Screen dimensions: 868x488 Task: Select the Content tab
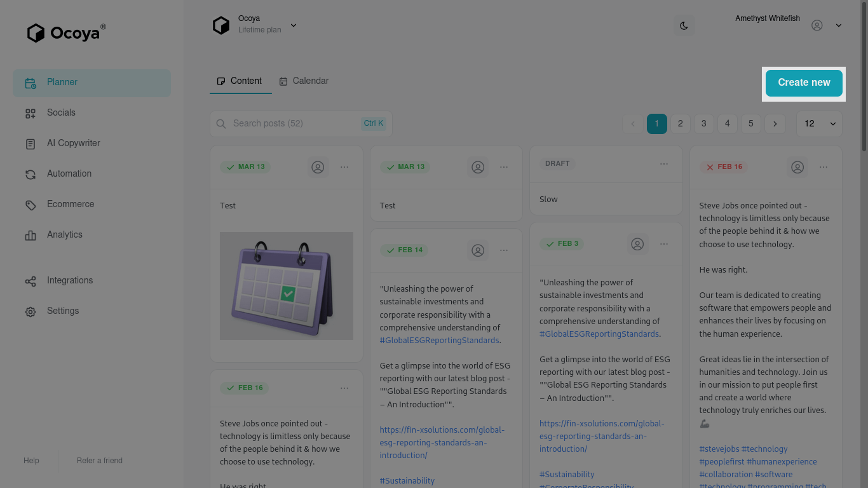pos(240,81)
